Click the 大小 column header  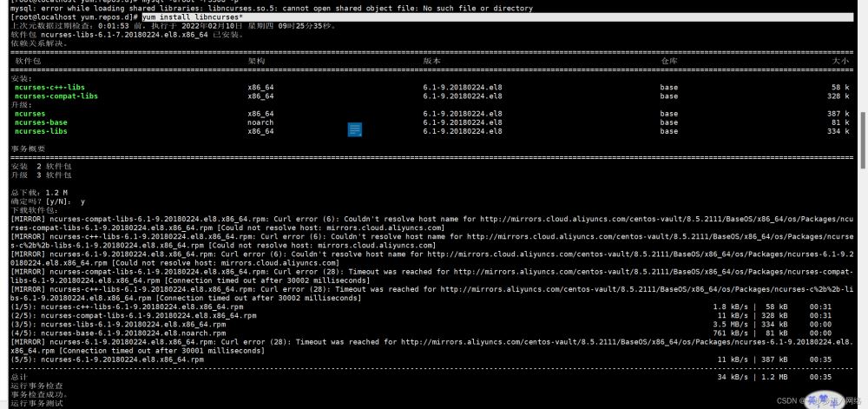click(840, 62)
